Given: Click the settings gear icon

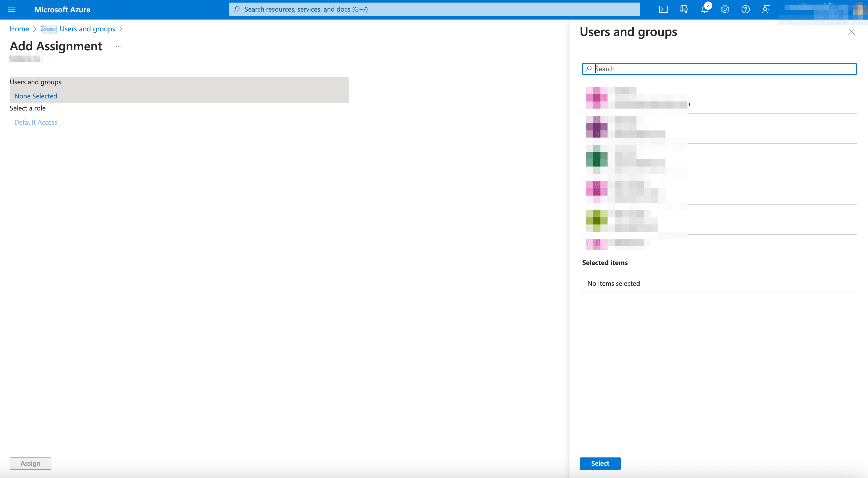Looking at the screenshot, I should (x=725, y=10).
